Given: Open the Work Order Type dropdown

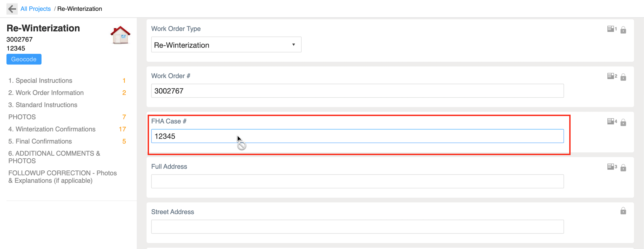Looking at the screenshot, I should pyautogui.click(x=293, y=45).
